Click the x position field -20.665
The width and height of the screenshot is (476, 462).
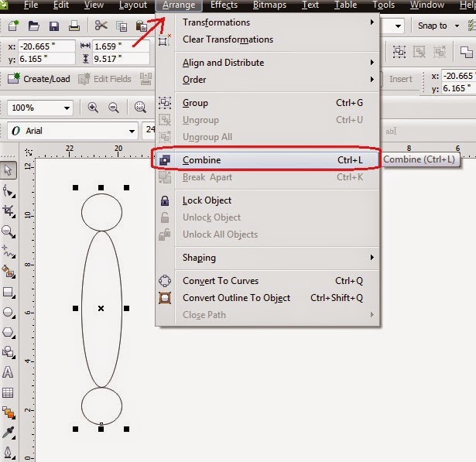pyautogui.click(x=46, y=46)
